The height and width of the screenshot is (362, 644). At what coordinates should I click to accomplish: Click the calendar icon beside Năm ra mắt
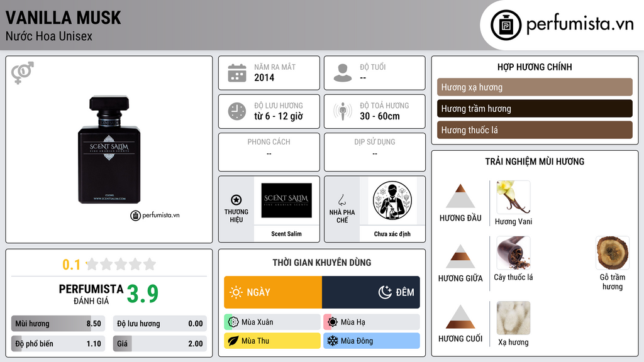tap(237, 73)
